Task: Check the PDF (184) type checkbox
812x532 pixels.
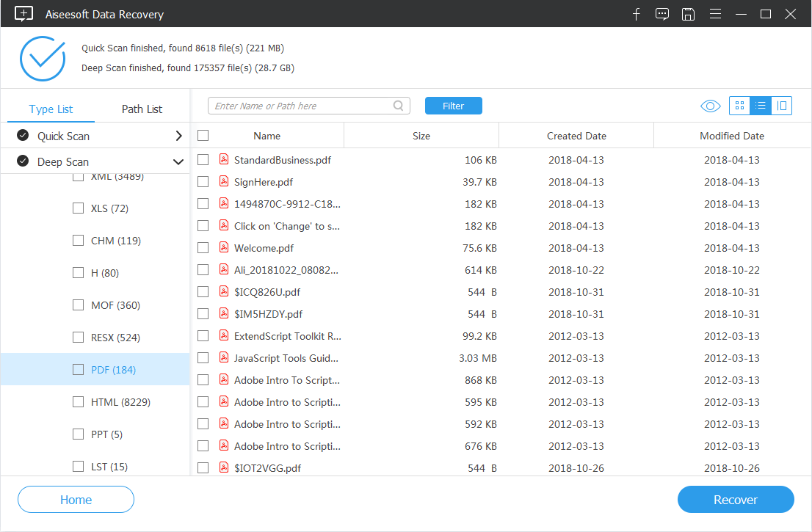Action: coord(78,370)
